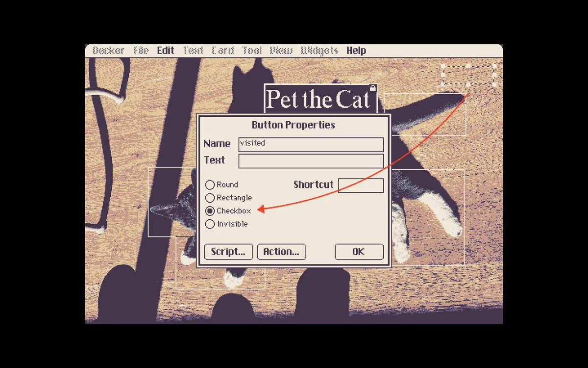Click the Shortcut input field
The image size is (588, 368).
pyautogui.click(x=361, y=185)
